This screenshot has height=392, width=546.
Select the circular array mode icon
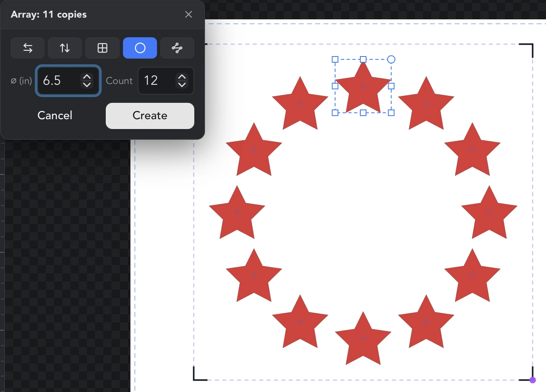coord(140,48)
